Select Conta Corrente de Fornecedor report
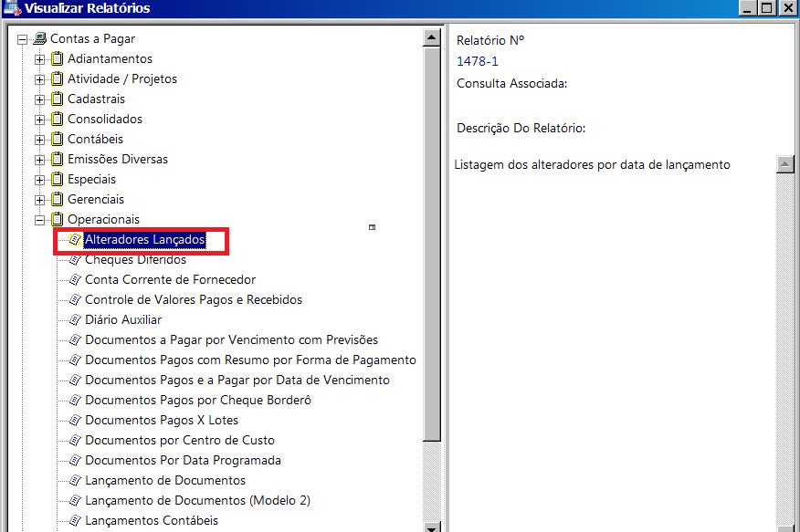 tap(171, 279)
